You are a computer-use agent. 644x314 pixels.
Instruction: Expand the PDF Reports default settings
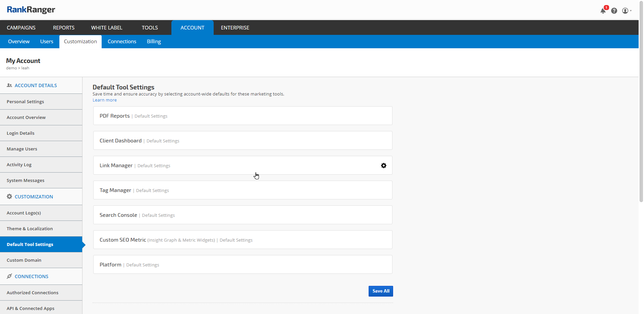point(243,116)
